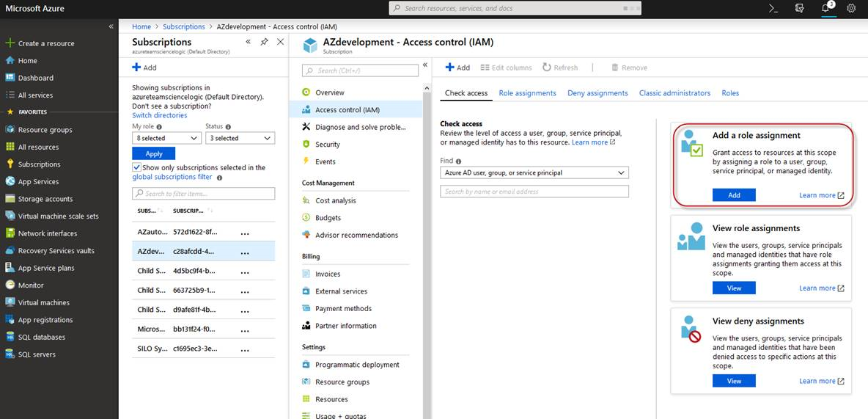Click the search by name or email field
The width and height of the screenshot is (868, 419).
coord(534,192)
